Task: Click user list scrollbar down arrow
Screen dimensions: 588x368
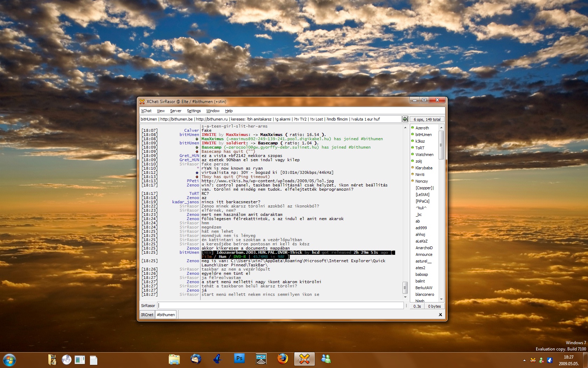Action: click(441, 299)
